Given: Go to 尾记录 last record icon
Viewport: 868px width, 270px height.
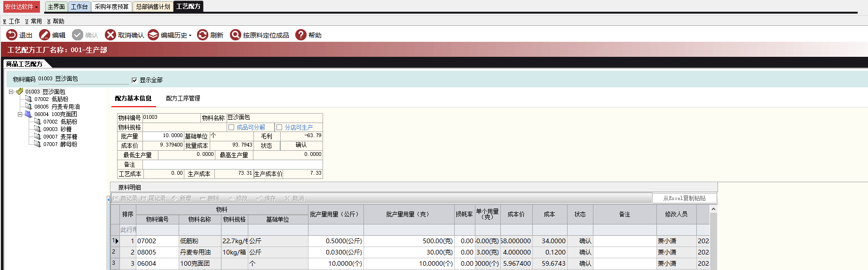Looking at the screenshot, I should (144, 198).
